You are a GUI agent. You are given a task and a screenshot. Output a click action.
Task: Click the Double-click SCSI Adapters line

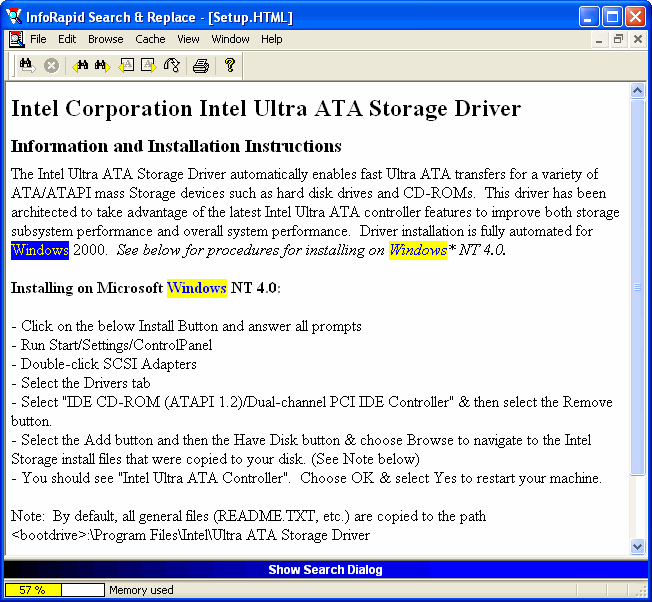point(104,364)
